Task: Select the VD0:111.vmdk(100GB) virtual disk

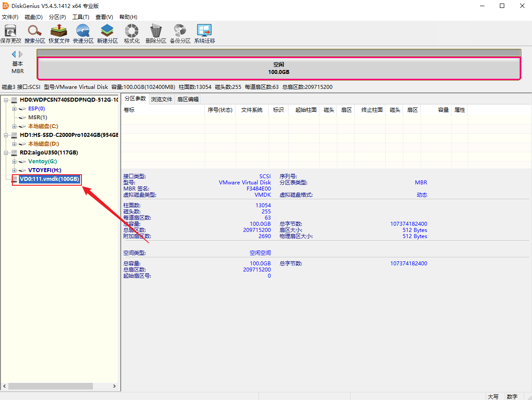Action: (49, 179)
